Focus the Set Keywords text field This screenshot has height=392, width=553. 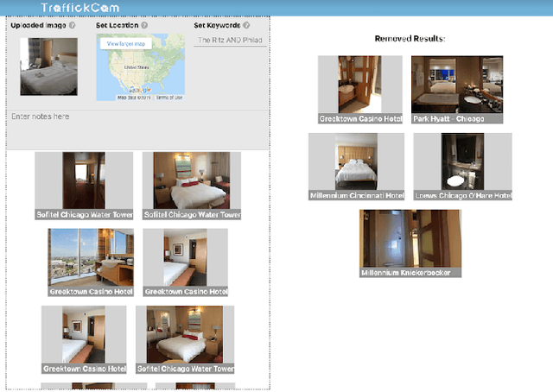click(231, 40)
